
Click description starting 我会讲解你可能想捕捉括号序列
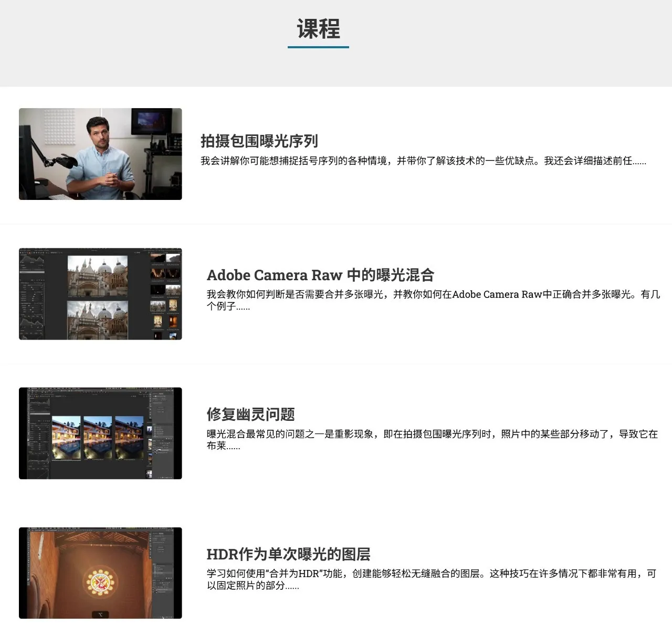click(423, 161)
